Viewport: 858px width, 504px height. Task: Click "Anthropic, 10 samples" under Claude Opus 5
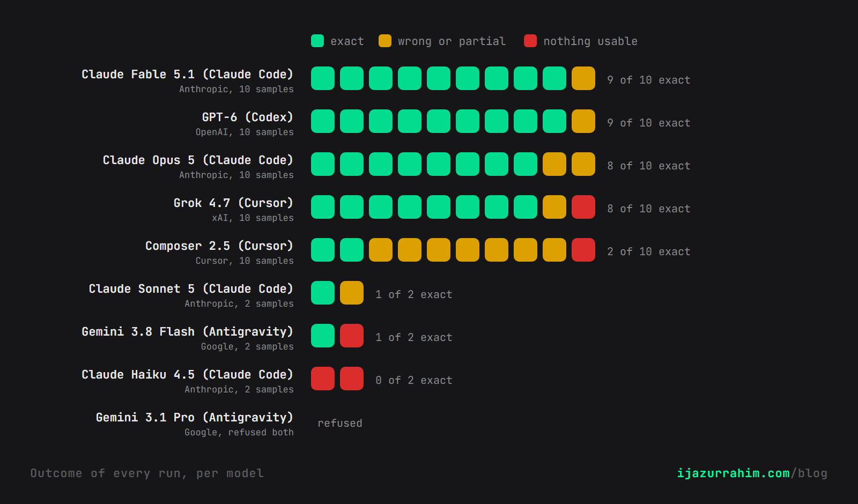(x=236, y=175)
